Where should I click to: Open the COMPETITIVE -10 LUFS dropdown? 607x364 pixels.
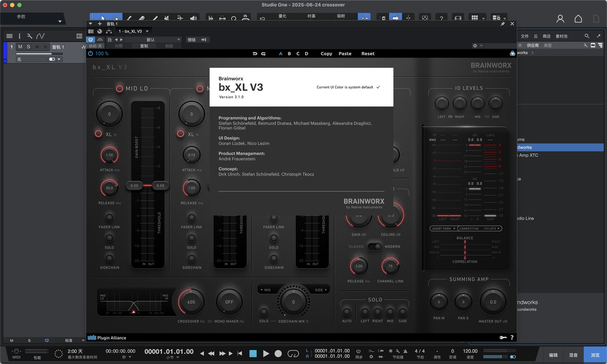480,228
